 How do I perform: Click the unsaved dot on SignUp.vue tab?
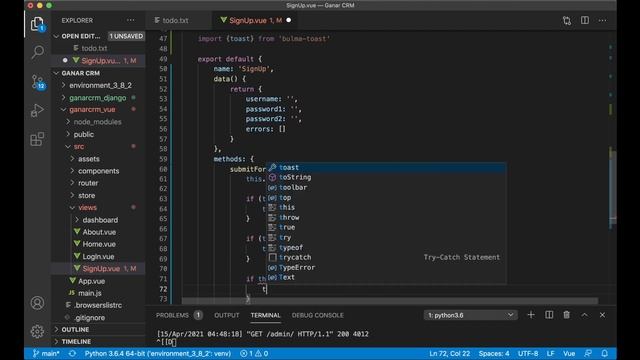(289, 20)
